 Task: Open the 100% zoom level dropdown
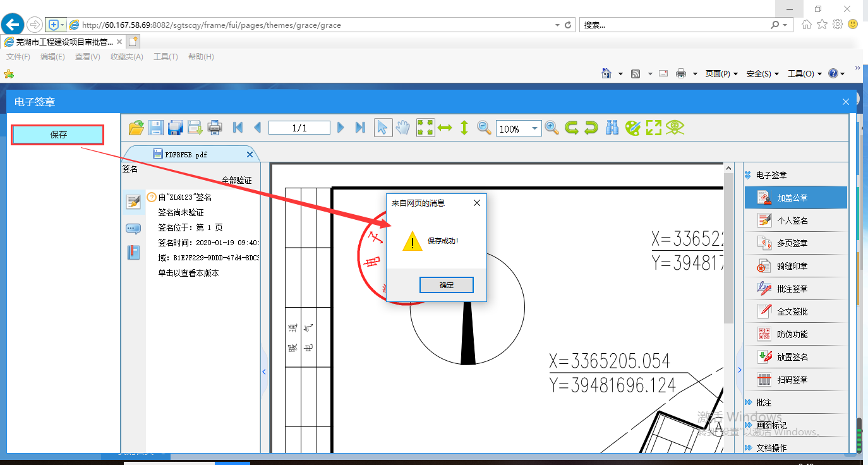[x=535, y=129]
